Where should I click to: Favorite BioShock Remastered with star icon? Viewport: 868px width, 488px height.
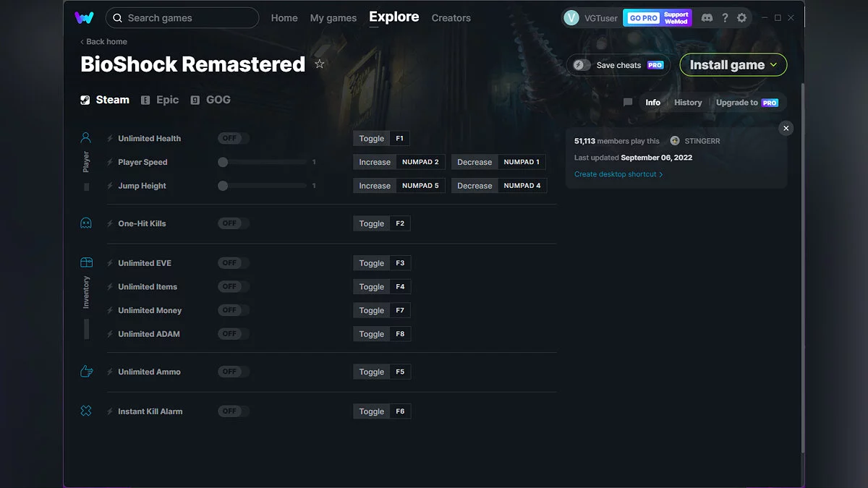point(320,64)
